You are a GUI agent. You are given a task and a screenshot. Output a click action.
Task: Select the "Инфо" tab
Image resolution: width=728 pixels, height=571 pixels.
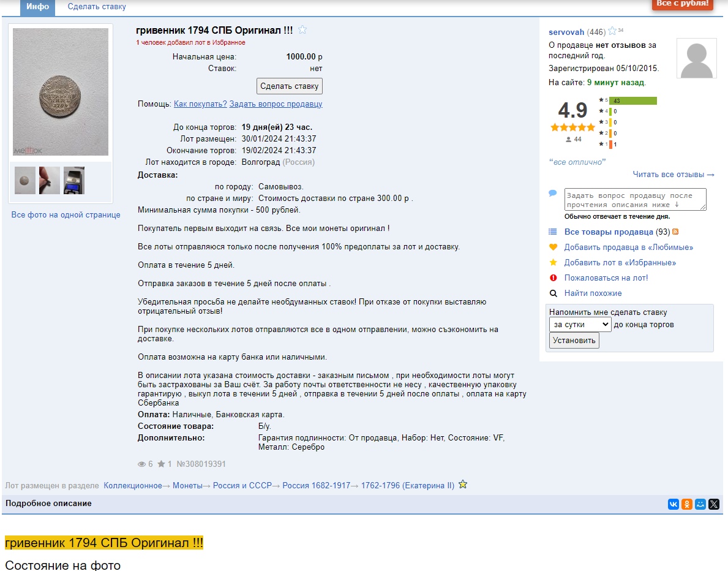(x=37, y=7)
